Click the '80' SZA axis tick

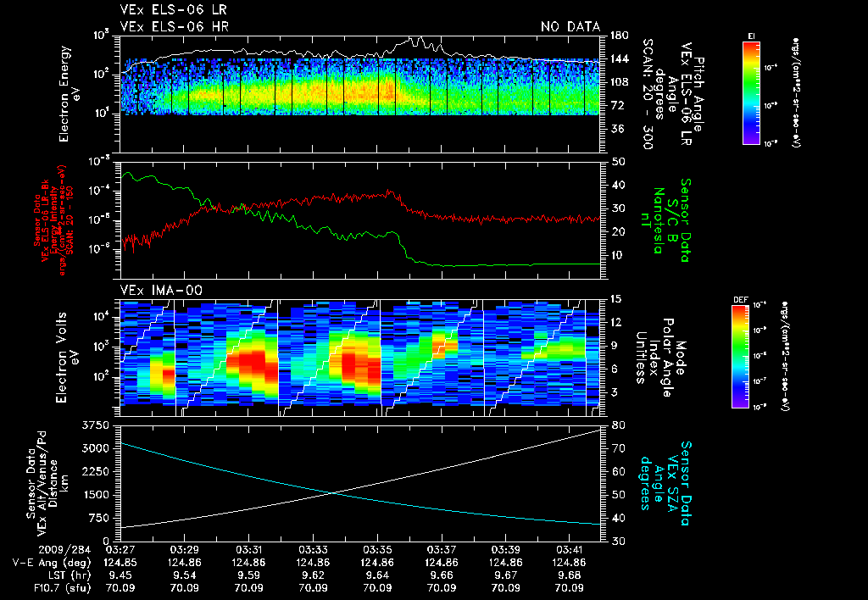616,425
